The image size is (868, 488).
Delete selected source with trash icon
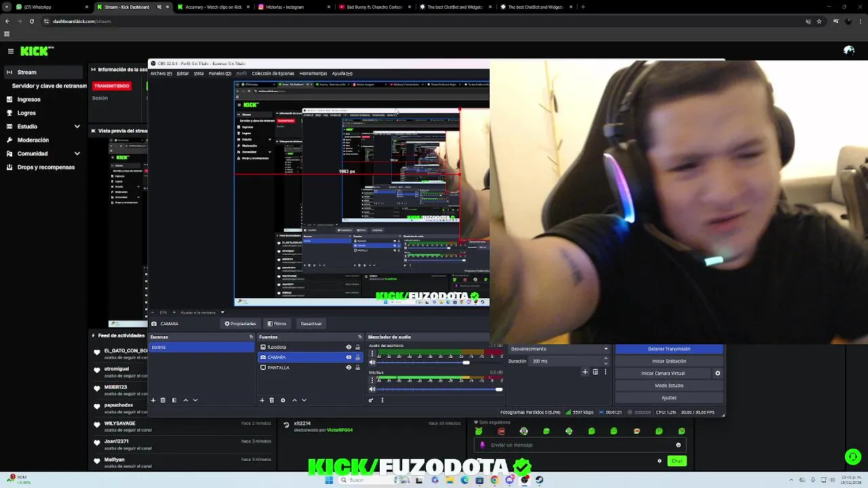coord(272,400)
